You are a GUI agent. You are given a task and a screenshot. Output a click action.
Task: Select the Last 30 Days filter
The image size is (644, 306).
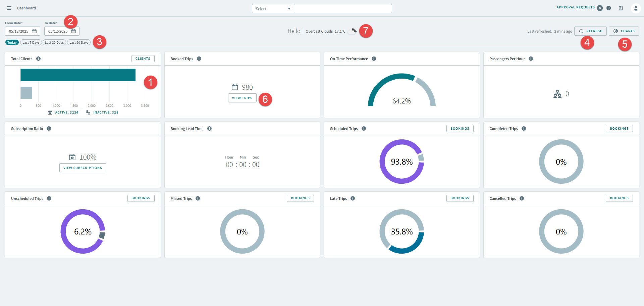54,42
